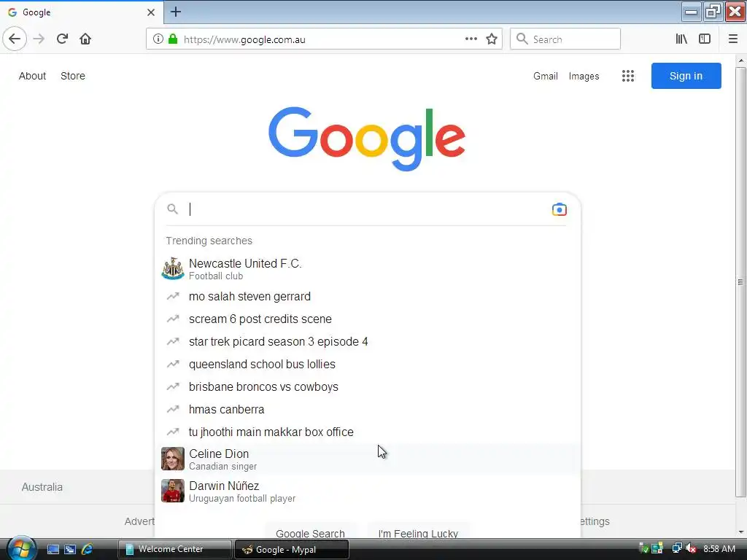Switch to Welcome Center taskbar window
747x560 pixels.
(x=174, y=550)
